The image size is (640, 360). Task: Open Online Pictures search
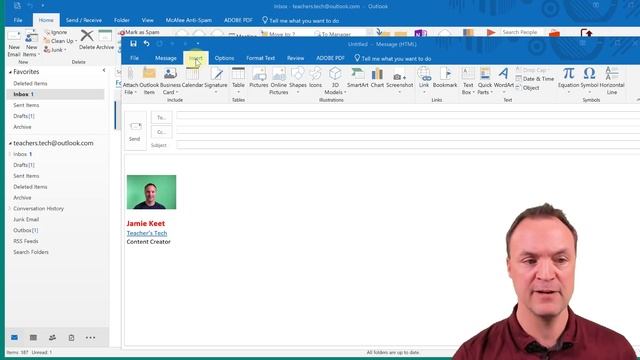pyautogui.click(x=279, y=81)
